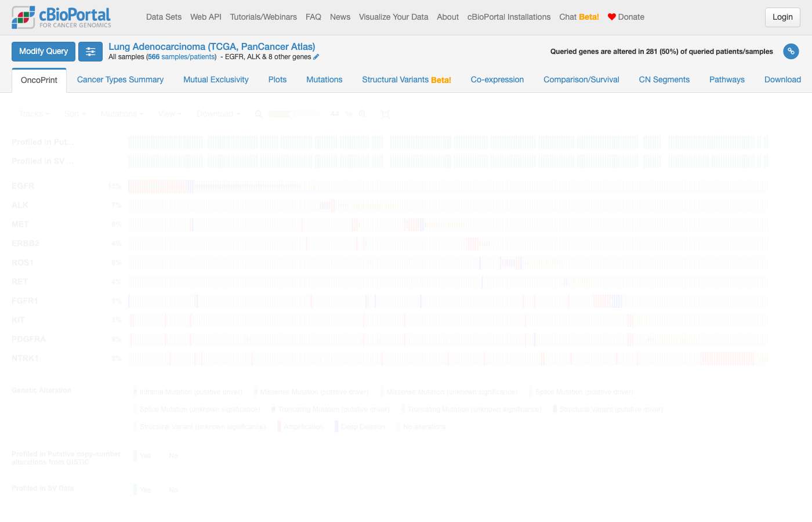Screen dimensions: 812x522
Task: Open the query settings sliders icon
Action: tap(90, 52)
